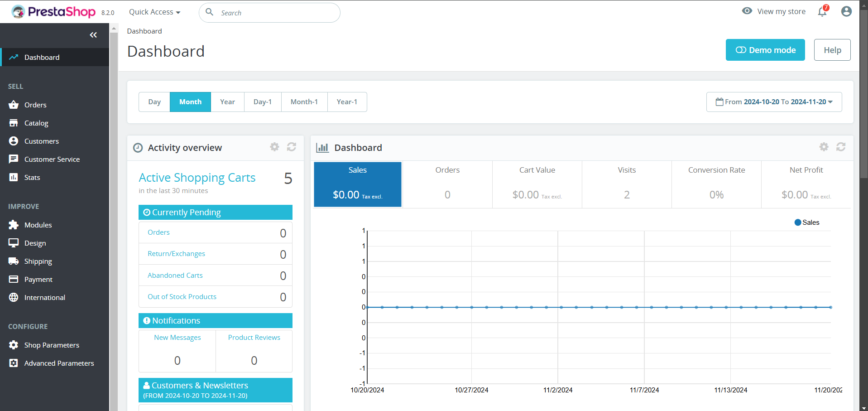The width and height of the screenshot is (868, 411).
Task: Open the date range picker dropdown
Action: (x=773, y=102)
